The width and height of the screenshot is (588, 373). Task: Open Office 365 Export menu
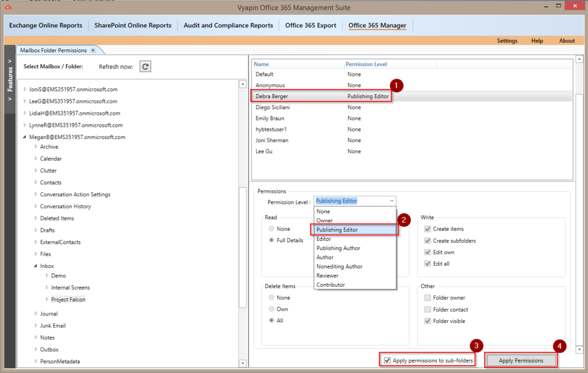click(311, 25)
